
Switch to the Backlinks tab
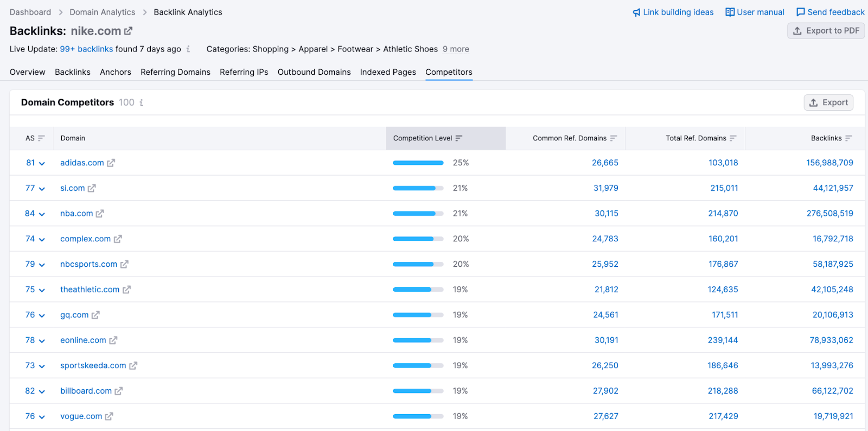(x=73, y=72)
